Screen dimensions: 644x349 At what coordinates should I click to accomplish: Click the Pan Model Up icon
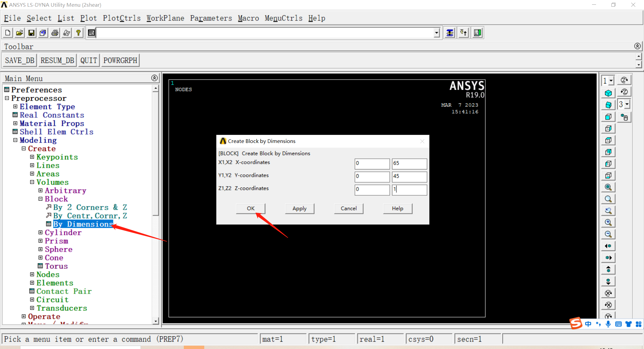pos(608,269)
